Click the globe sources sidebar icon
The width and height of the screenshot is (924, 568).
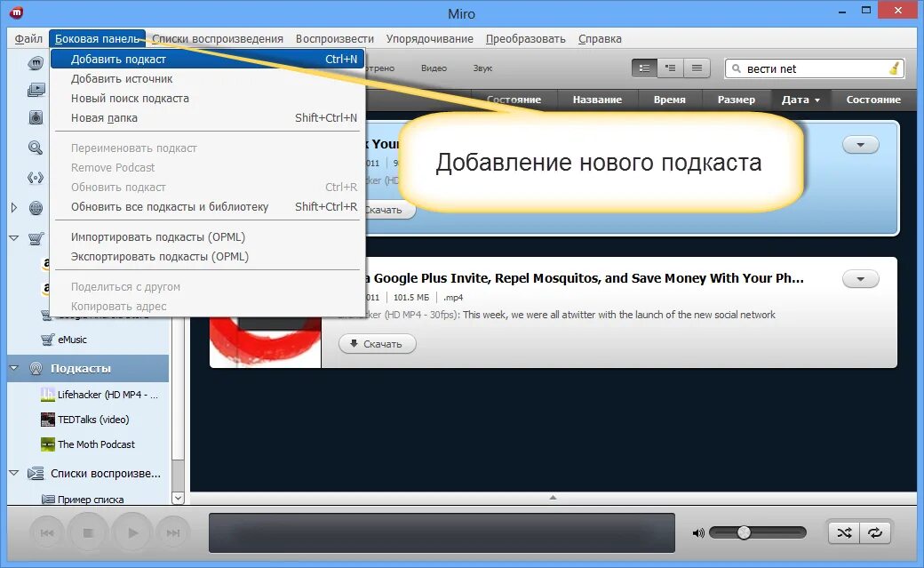coord(36,208)
